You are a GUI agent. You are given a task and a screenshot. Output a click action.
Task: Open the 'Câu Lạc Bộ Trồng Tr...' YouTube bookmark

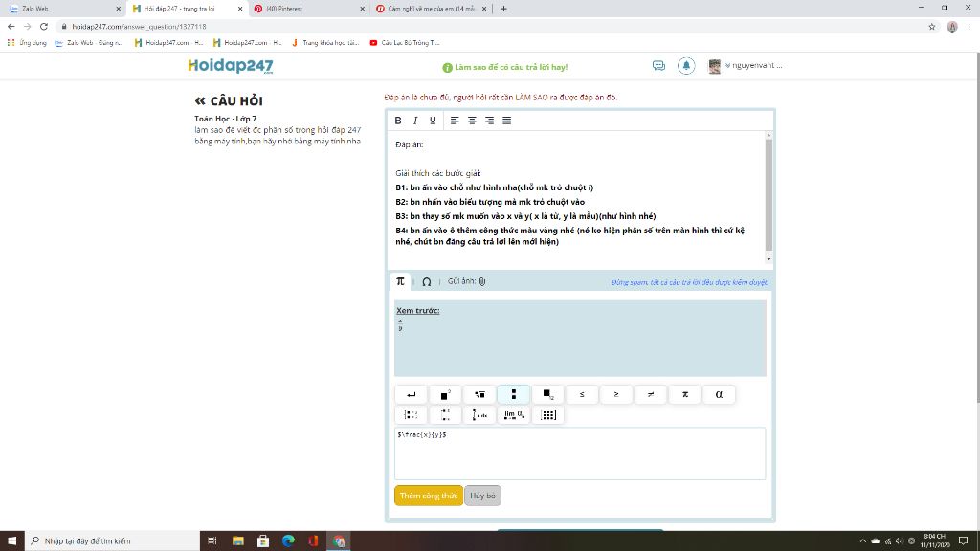(x=405, y=42)
